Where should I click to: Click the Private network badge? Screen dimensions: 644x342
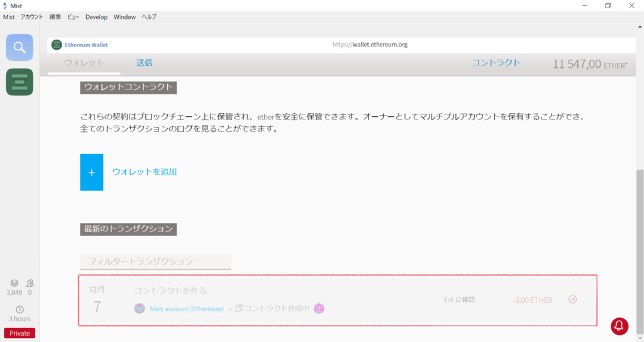coord(19,333)
